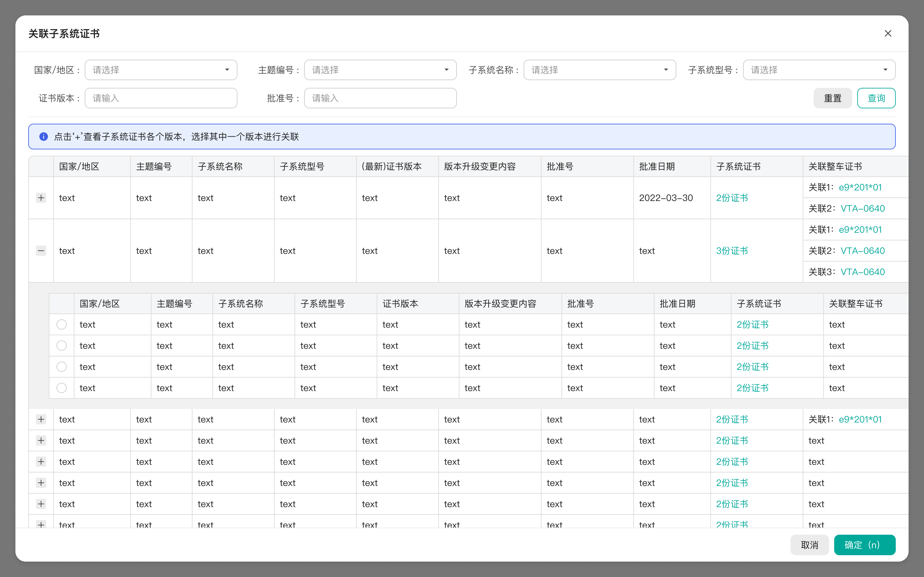Open the 国家/地区 dropdown
Viewport: 924px width, 577px height.
pos(161,70)
